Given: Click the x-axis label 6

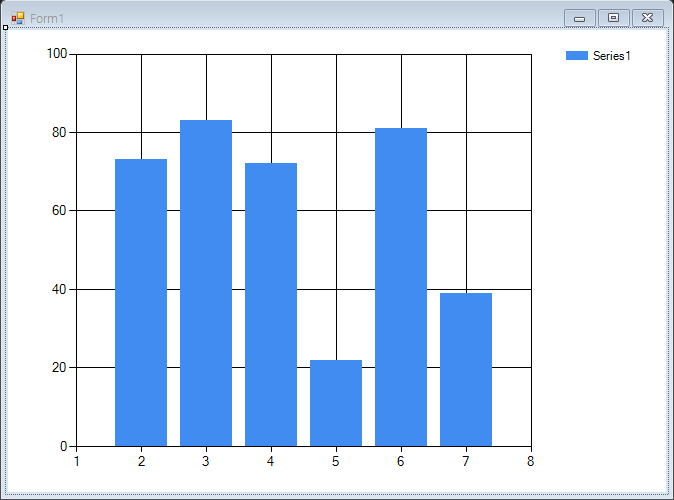Looking at the screenshot, I should coord(401,461).
